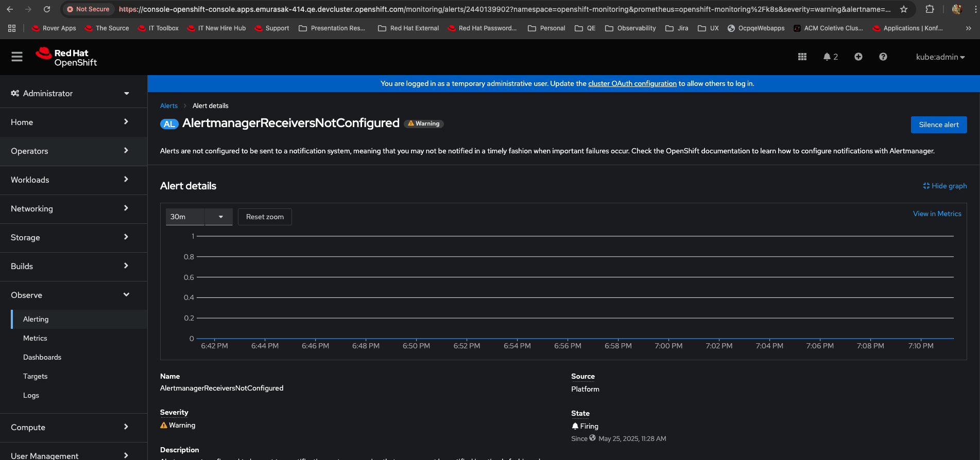The width and height of the screenshot is (980, 460).
Task: Click the Silence alert button
Action: (938, 125)
